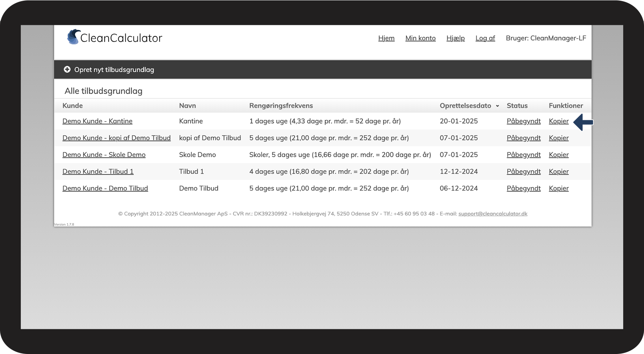This screenshot has width=644, height=354.
Task: Sort table by Navn column
Action: tap(187, 106)
